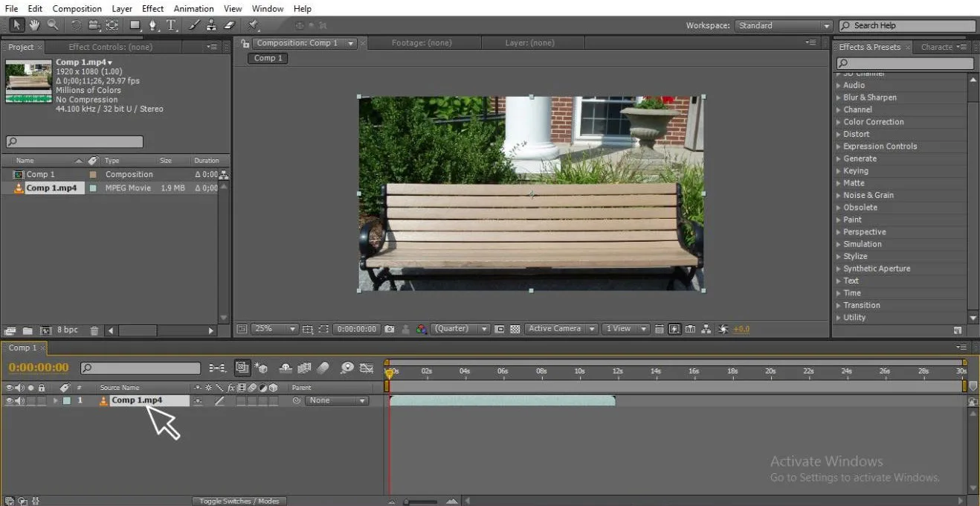Select the Hand tool
Screen dimensions: 980x506
34,25
